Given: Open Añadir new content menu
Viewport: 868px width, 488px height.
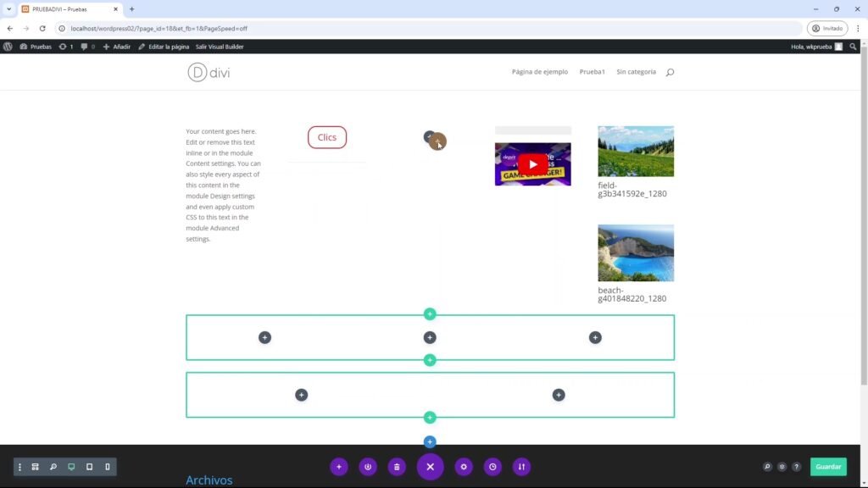Looking at the screenshot, I should click(117, 47).
